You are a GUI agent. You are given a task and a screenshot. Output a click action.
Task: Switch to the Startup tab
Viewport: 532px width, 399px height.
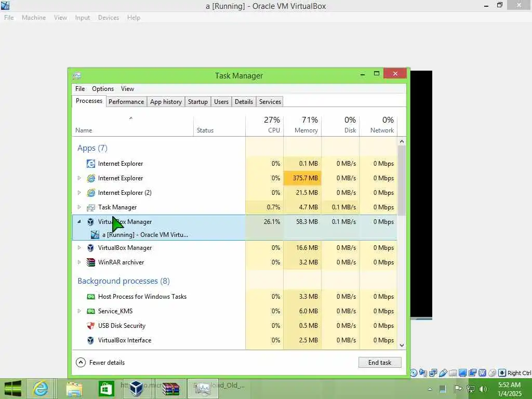coord(198,102)
